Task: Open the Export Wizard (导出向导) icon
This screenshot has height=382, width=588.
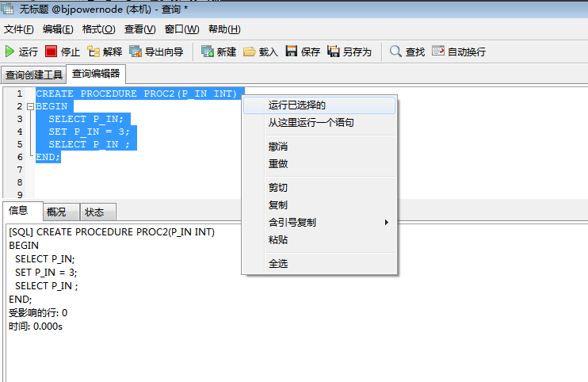Action: pyautogui.click(x=136, y=52)
